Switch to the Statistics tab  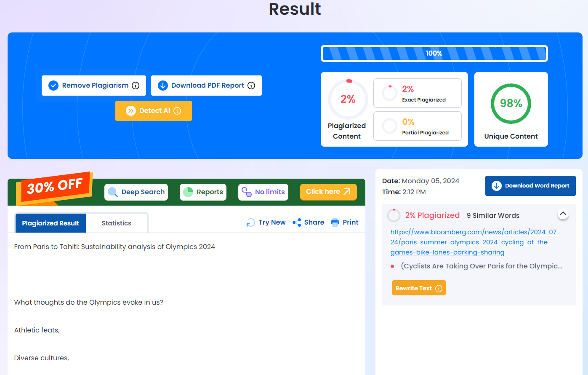116,223
